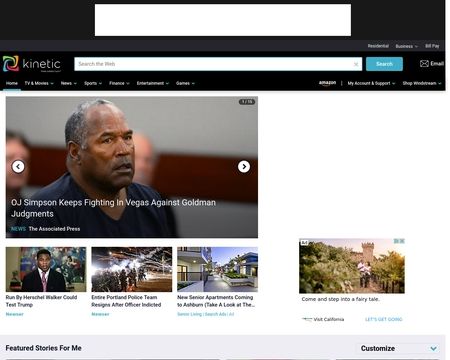Expand the Sports menu

(93, 83)
